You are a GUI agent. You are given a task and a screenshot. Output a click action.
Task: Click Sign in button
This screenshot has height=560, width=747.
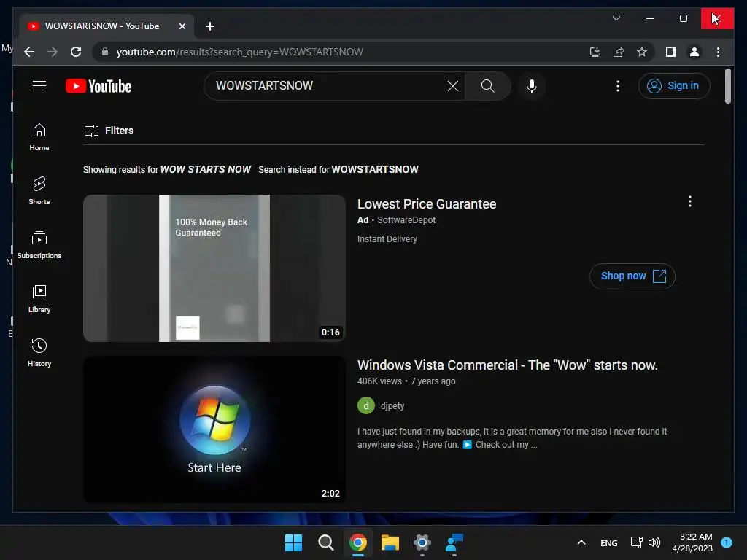[x=674, y=86]
